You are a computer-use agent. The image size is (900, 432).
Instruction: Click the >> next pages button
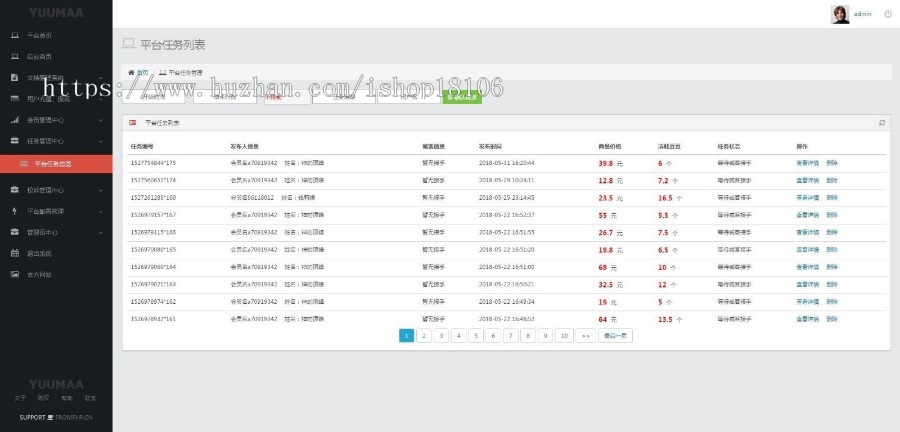[586, 336]
